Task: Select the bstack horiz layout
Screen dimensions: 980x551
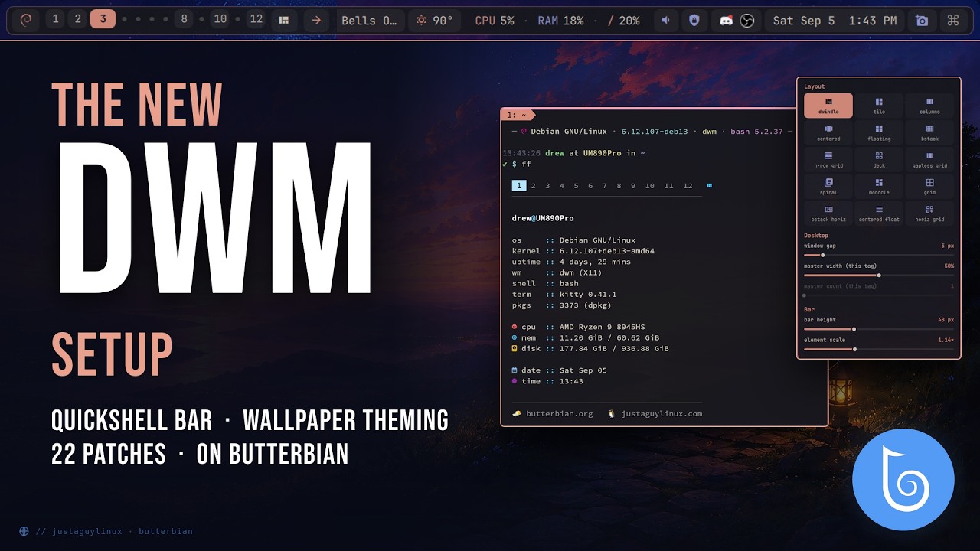Action: pyautogui.click(x=828, y=213)
